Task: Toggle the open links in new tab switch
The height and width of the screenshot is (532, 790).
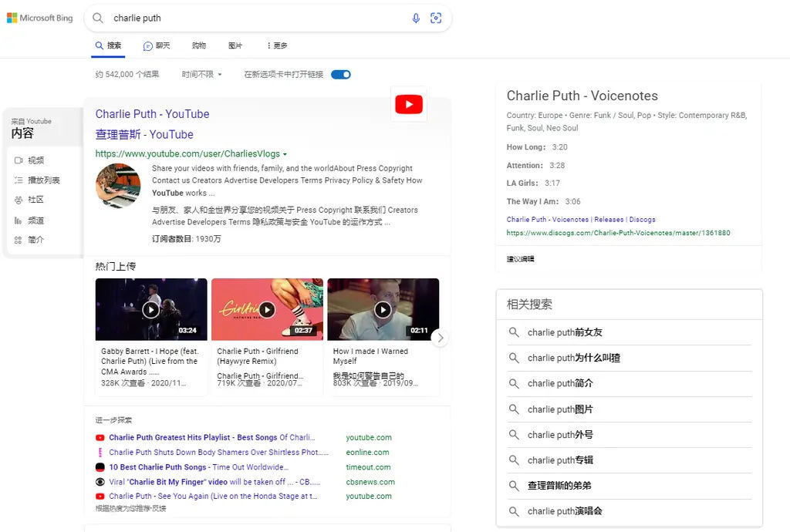Action: point(340,75)
